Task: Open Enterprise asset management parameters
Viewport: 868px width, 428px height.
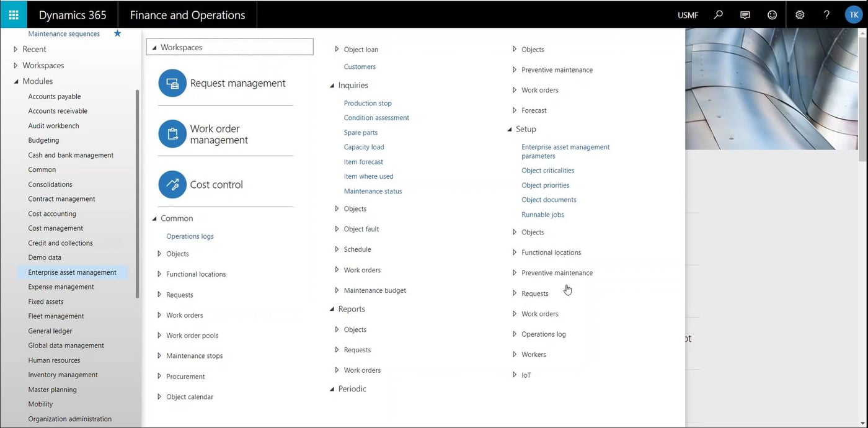Action: coord(565,151)
